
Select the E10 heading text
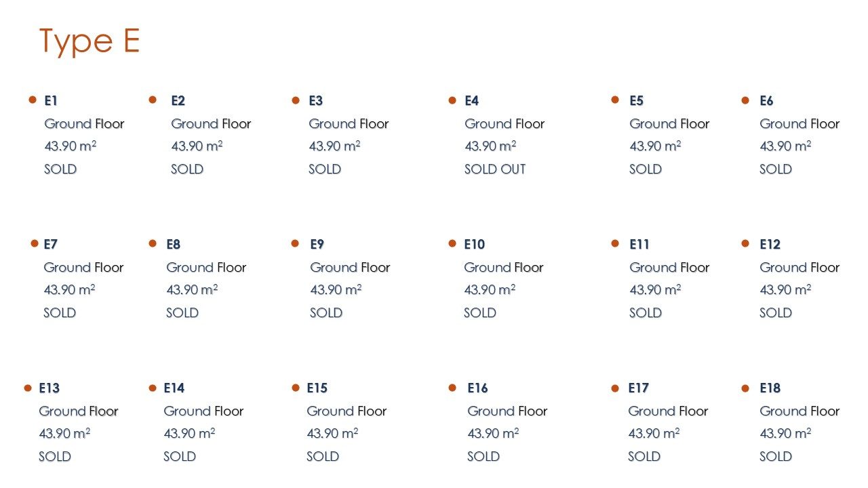474,245
